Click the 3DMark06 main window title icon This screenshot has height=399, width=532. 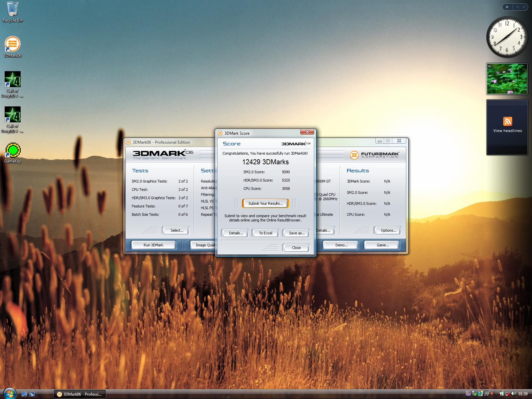pyautogui.click(x=128, y=142)
